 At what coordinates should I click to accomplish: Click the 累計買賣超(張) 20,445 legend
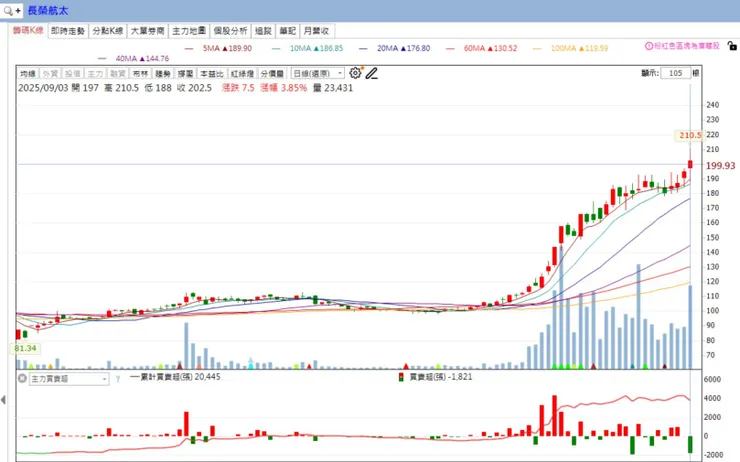175,377
